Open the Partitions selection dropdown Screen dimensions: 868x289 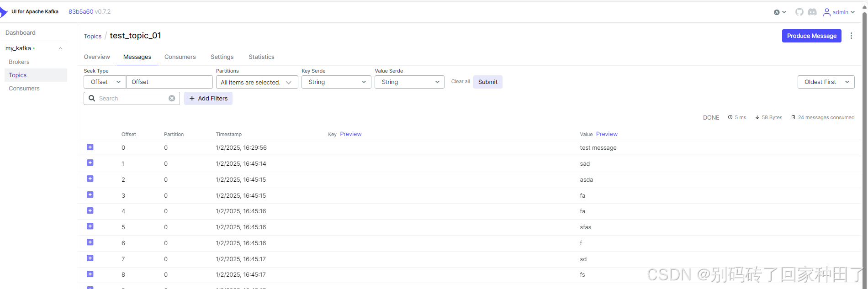click(x=257, y=82)
